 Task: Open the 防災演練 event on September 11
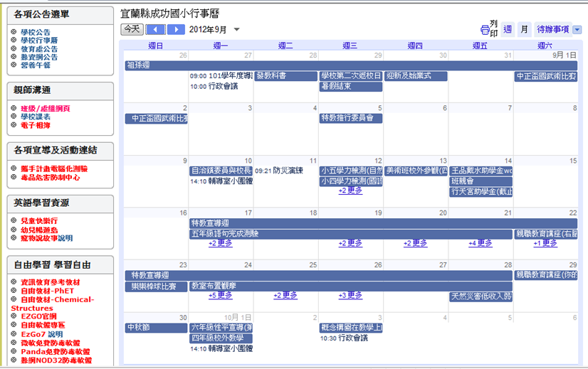point(288,171)
